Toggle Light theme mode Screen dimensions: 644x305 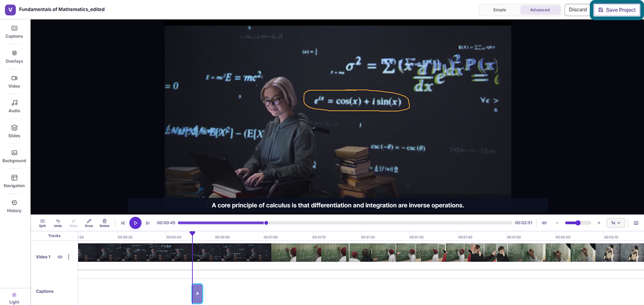click(14, 298)
